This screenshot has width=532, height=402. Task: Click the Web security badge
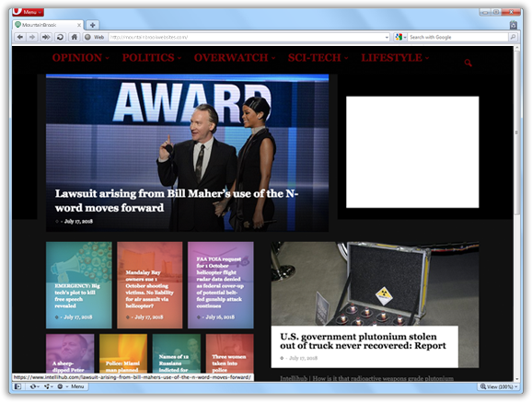point(95,37)
